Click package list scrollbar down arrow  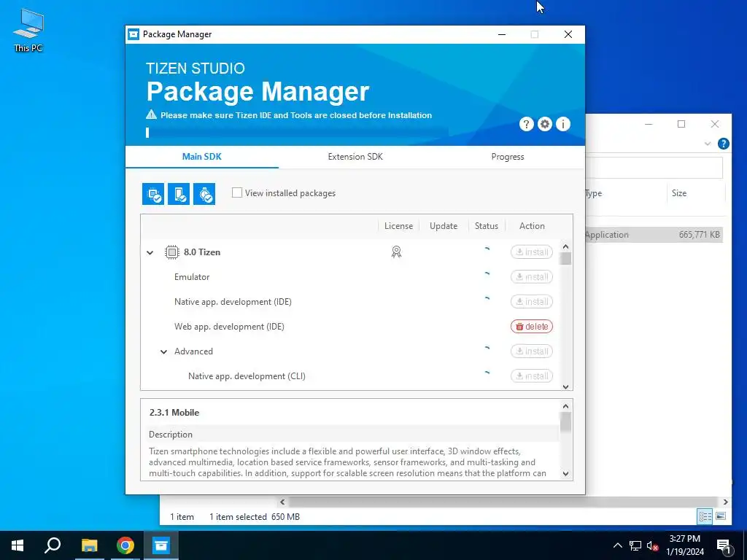(565, 386)
